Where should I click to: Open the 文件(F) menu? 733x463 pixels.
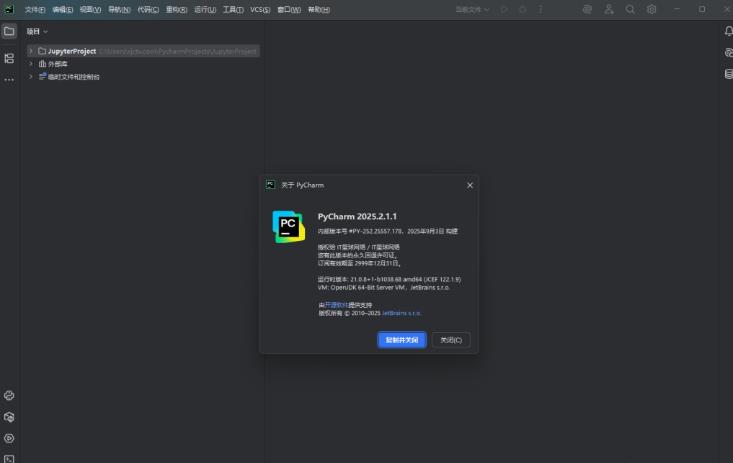click(35, 9)
